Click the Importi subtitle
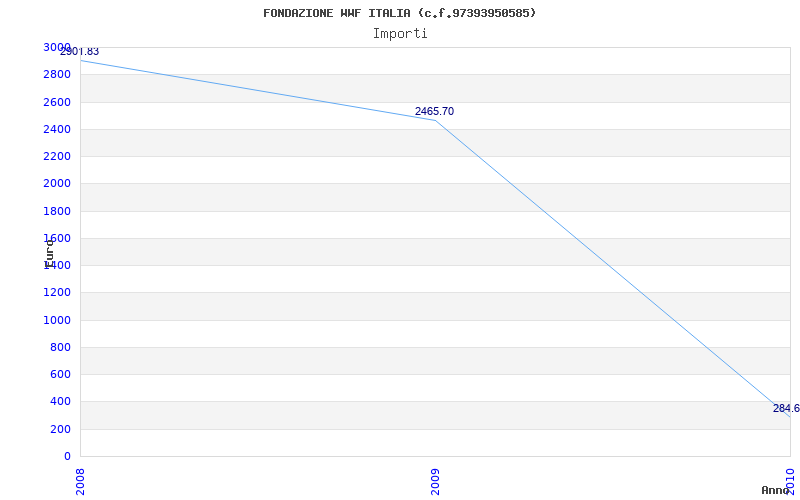This screenshot has height=500, width=800. pyautogui.click(x=400, y=34)
